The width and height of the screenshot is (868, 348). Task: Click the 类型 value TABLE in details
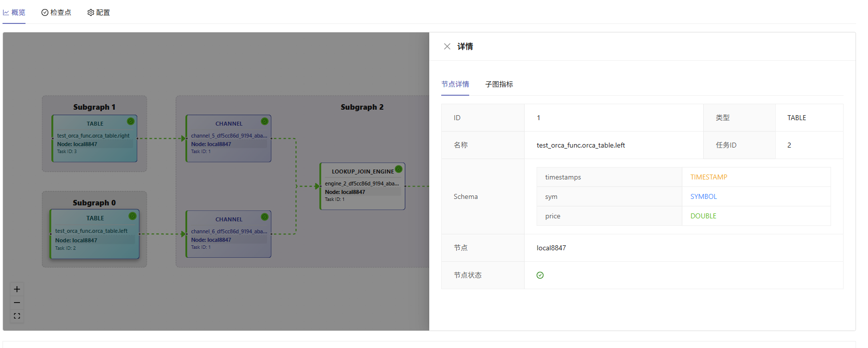pyautogui.click(x=797, y=118)
